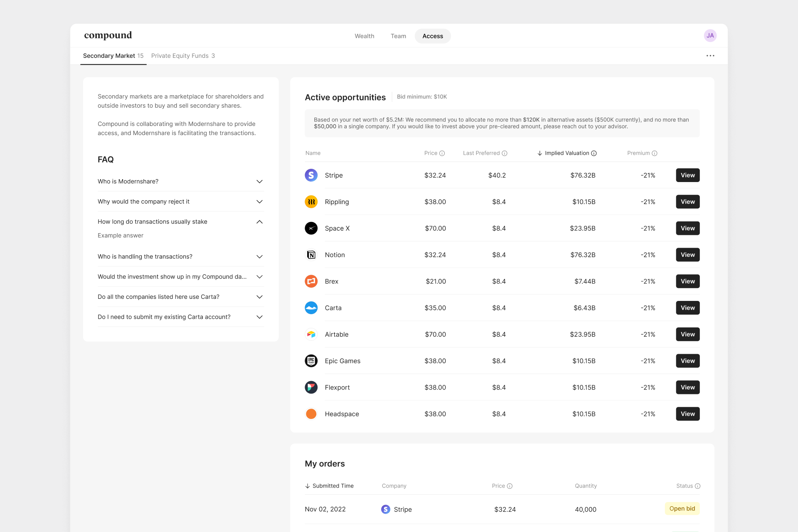Click the Bid minimum: $10K text
Viewport: 798px width, 532px height.
[422, 97]
